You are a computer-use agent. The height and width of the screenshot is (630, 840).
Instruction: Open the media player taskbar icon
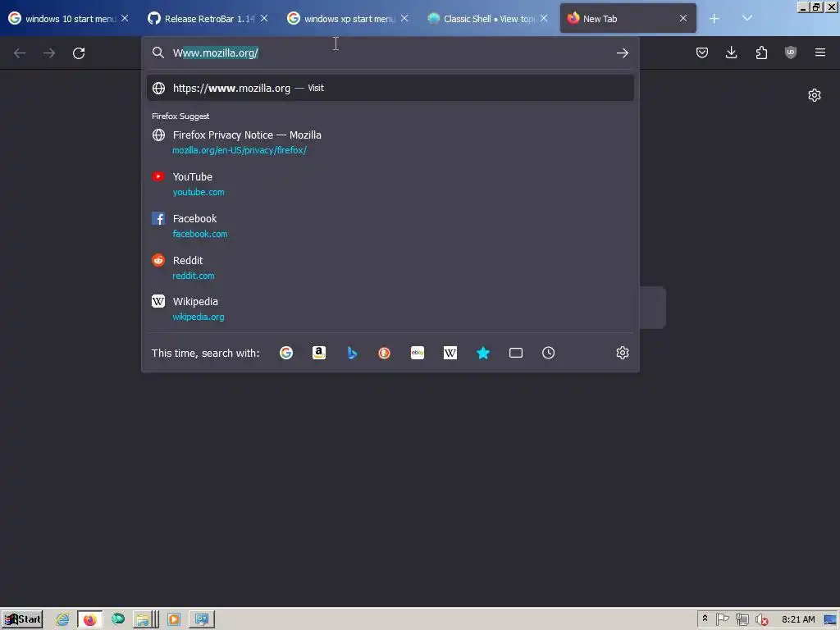pos(174,619)
